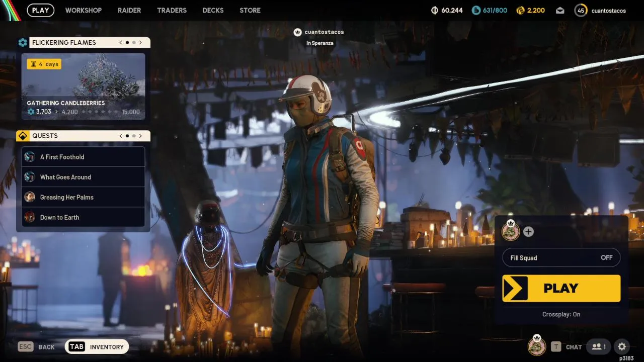Go to previous Quests page arrow
This screenshot has width=644, height=362.
pos(121,136)
